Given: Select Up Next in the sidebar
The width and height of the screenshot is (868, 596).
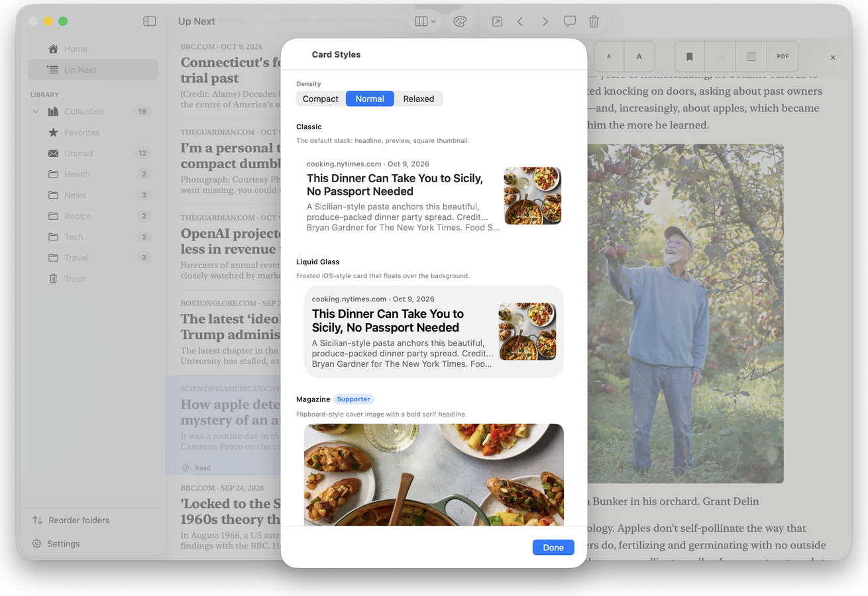Looking at the screenshot, I should click(93, 70).
